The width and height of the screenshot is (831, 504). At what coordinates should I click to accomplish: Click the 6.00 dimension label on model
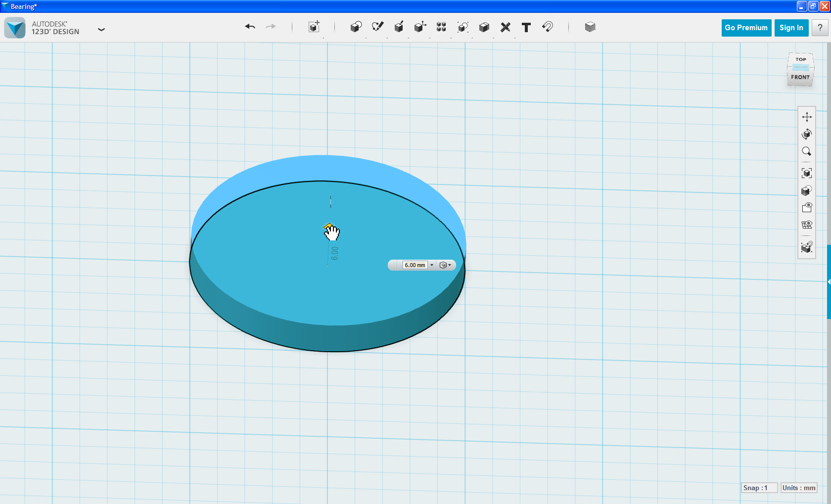[x=335, y=253]
